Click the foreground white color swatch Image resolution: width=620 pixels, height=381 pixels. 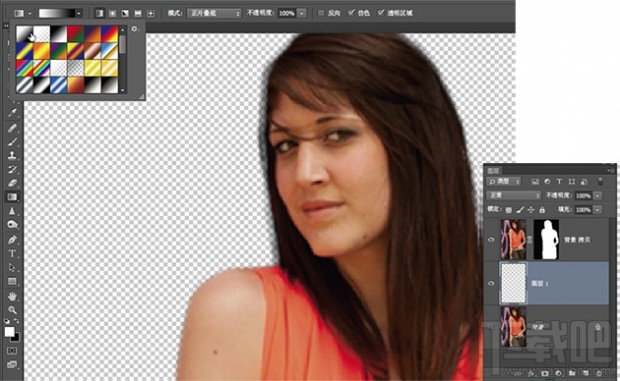click(x=9, y=332)
